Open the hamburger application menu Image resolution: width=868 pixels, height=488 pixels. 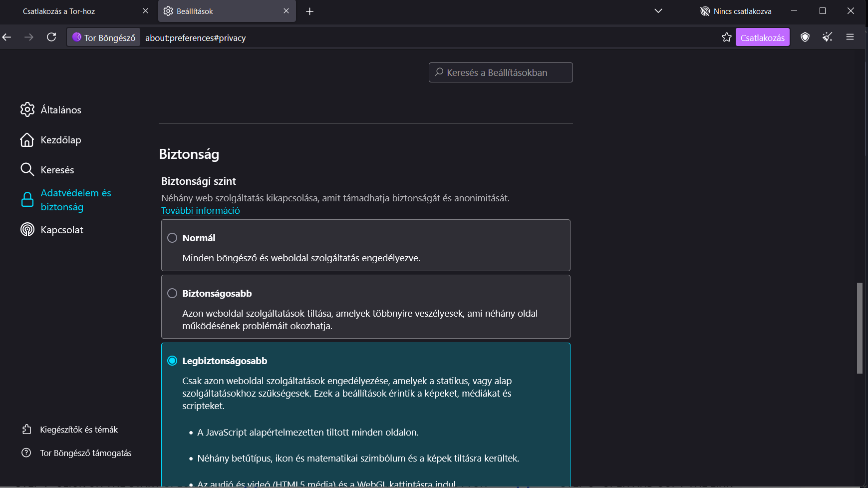tap(850, 37)
